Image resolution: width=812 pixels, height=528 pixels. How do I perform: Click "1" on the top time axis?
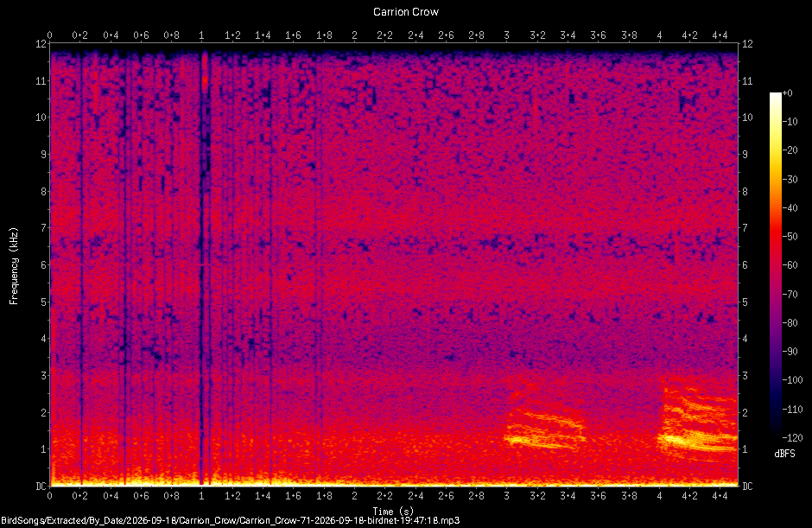(202, 35)
